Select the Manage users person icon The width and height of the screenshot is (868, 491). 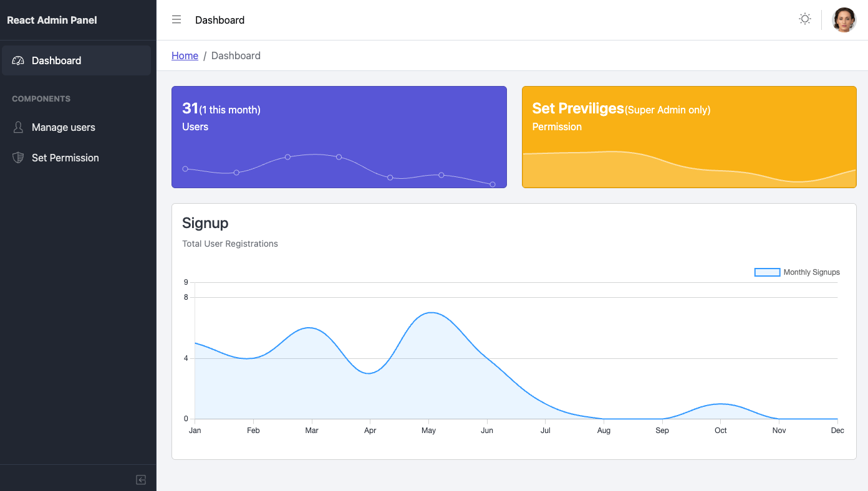coord(18,127)
